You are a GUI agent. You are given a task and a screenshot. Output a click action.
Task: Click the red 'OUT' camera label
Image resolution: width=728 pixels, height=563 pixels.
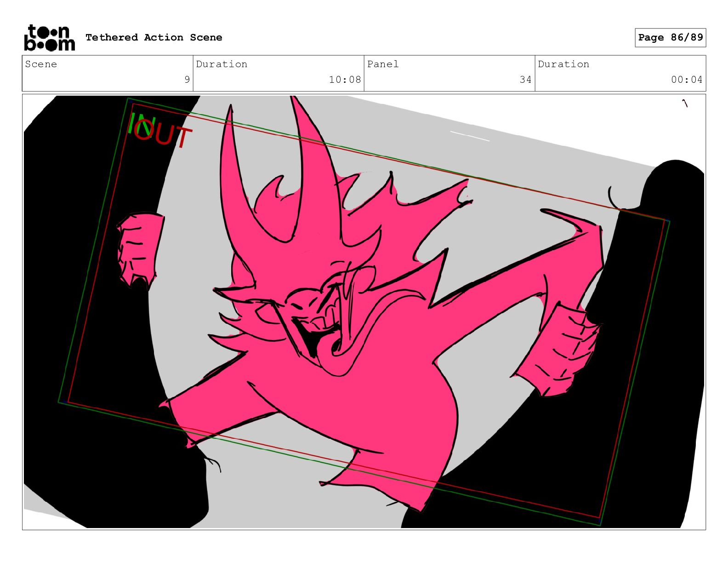pos(163,133)
